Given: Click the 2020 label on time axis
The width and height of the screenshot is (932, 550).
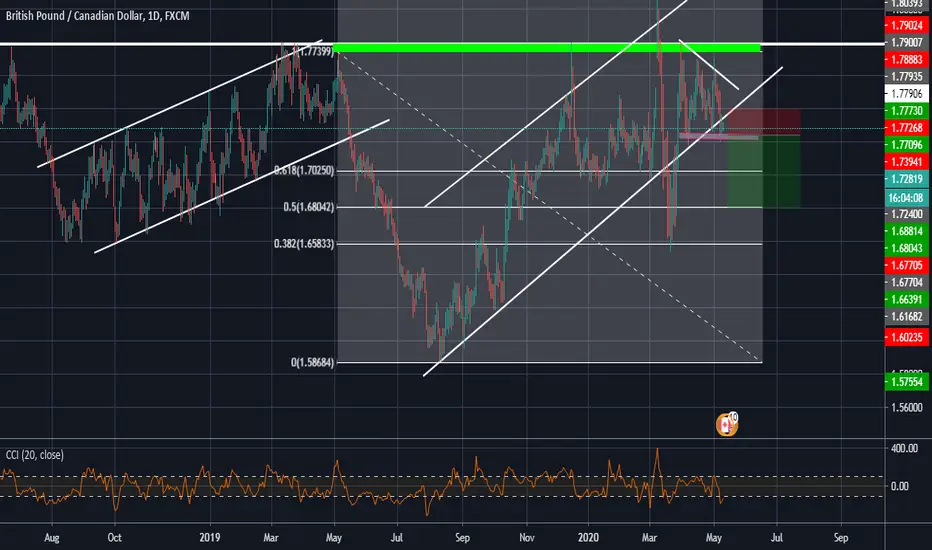Looking at the screenshot, I should click(x=588, y=538).
